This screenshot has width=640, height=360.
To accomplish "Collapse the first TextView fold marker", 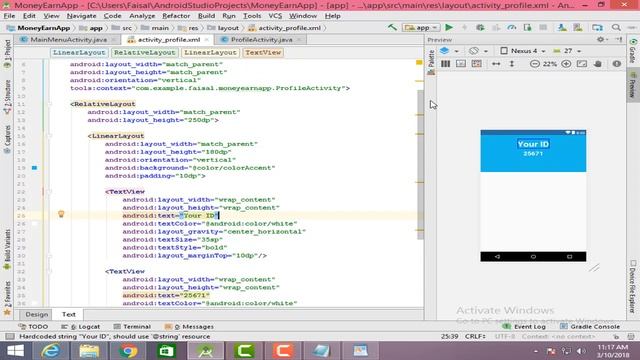I will (50, 191).
